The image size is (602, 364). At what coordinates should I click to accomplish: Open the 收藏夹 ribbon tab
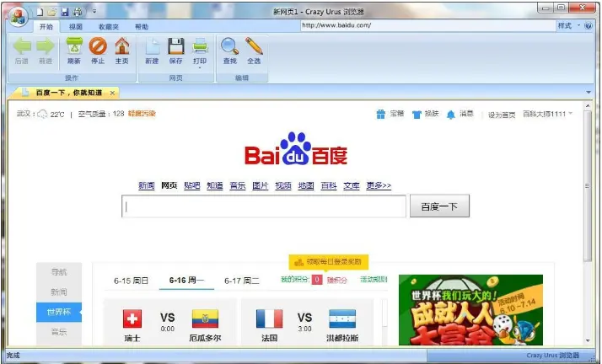(109, 26)
